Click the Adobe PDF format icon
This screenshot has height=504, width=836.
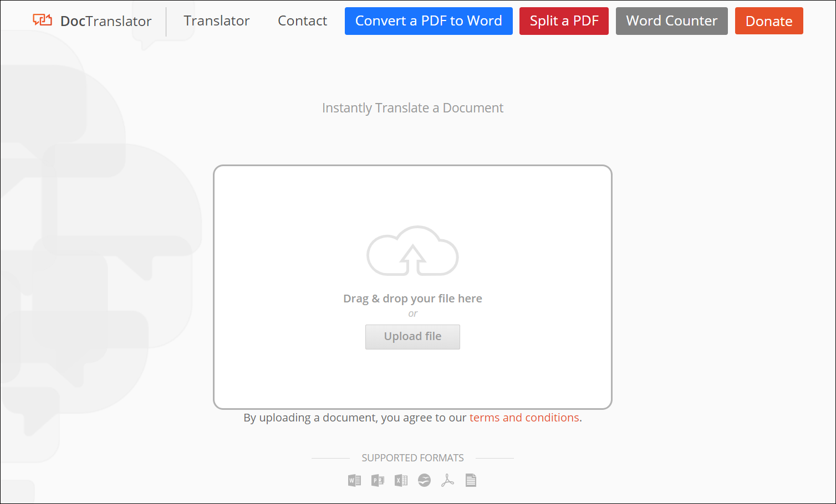coord(447,480)
